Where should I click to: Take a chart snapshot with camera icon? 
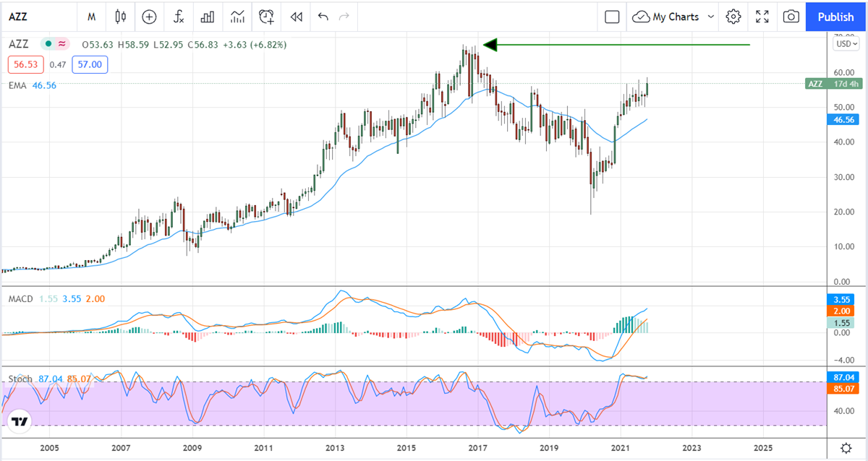pos(791,16)
